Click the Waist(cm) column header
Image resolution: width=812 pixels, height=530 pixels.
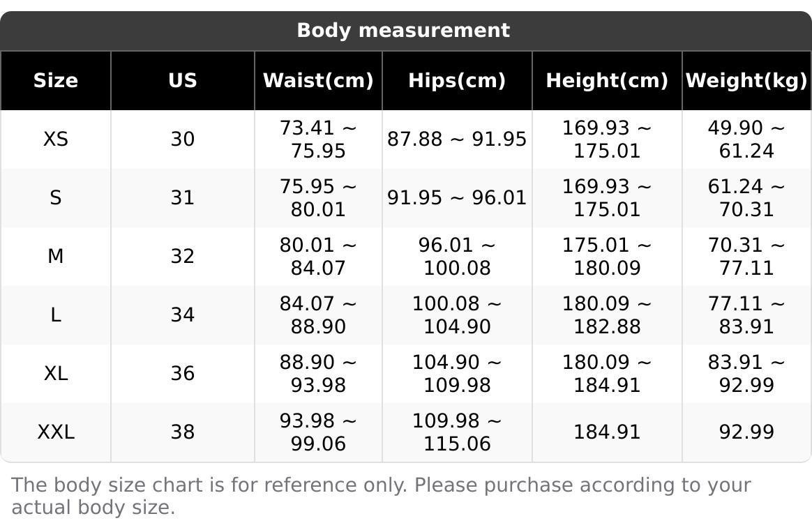point(319,81)
